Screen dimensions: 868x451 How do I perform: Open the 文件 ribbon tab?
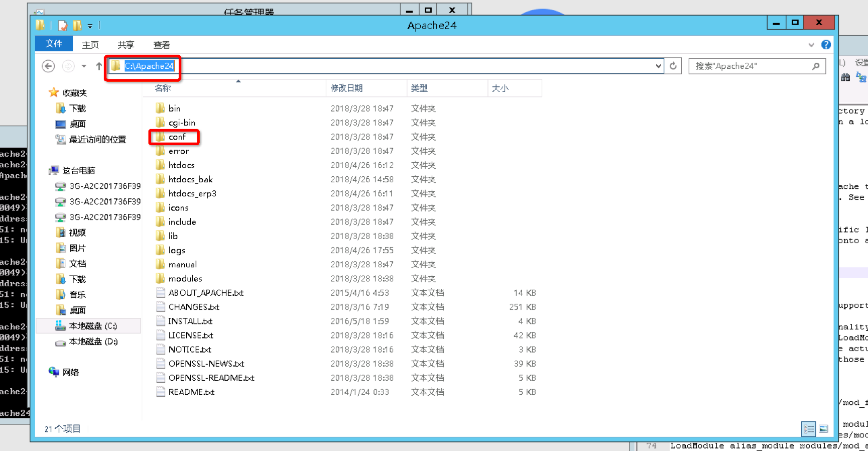pos(54,44)
